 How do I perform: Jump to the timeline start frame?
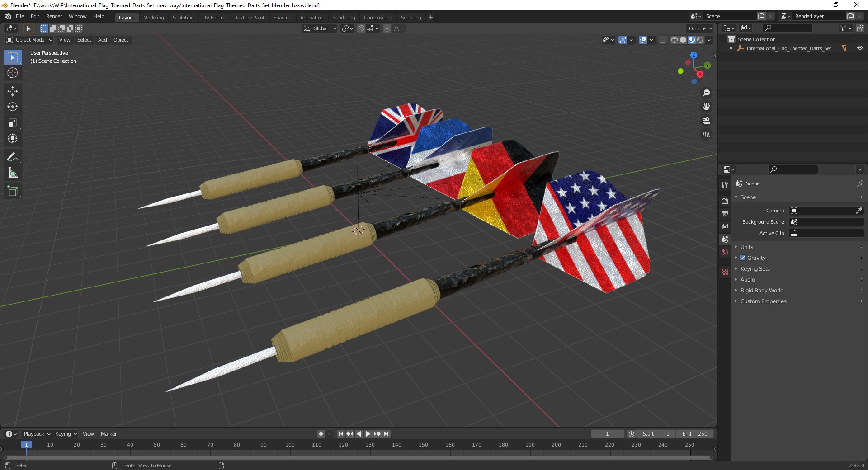(341, 434)
